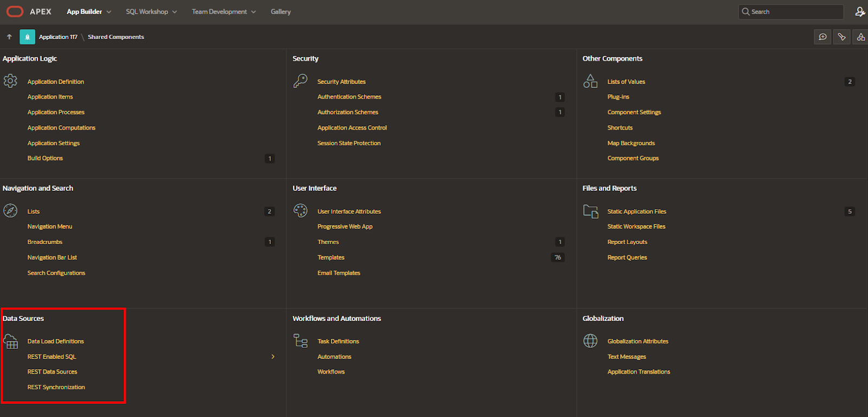Open the feedback comment icon
The width and height of the screenshot is (868, 417).
click(822, 37)
